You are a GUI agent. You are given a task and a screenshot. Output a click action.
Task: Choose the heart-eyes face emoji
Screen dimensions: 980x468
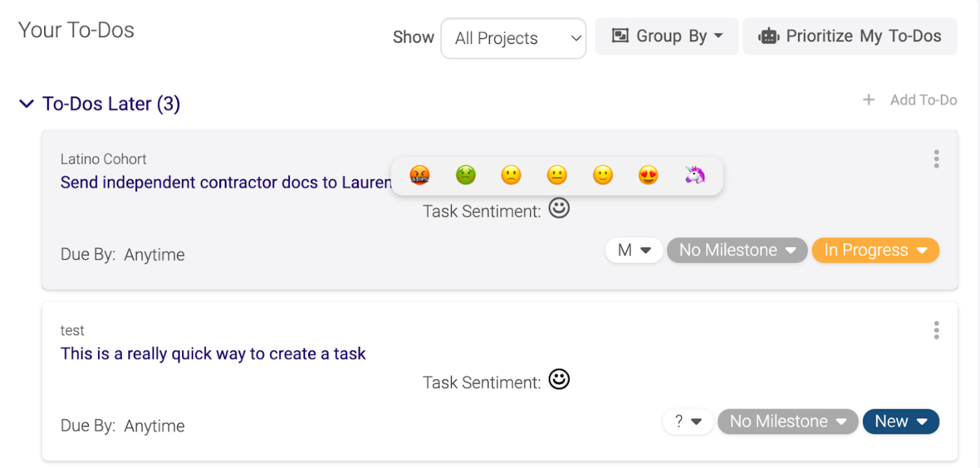pyautogui.click(x=649, y=175)
